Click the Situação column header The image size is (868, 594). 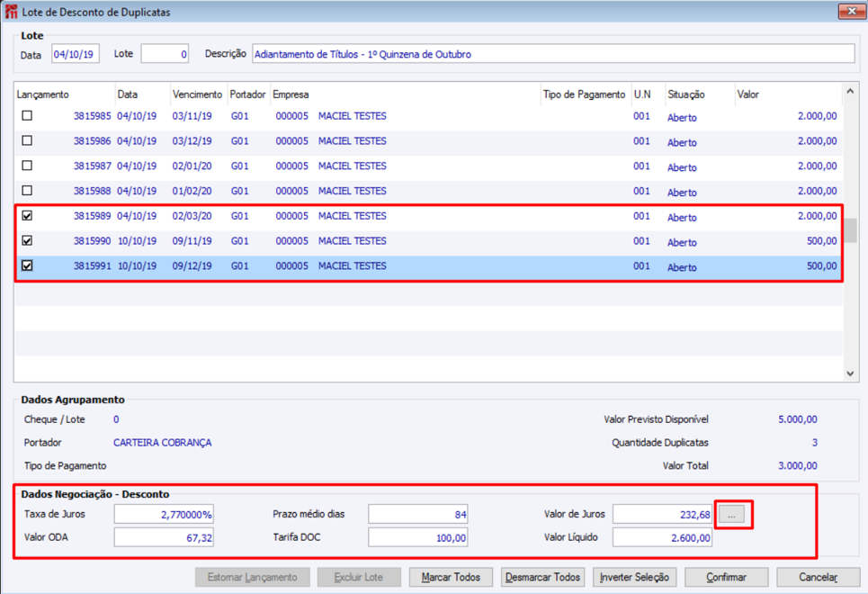point(685,94)
